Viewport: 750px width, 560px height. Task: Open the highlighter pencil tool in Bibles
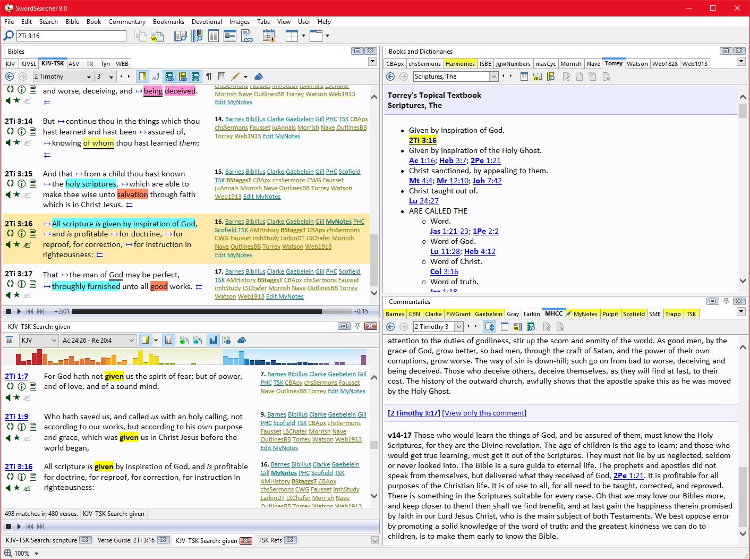pyautogui.click(x=235, y=77)
